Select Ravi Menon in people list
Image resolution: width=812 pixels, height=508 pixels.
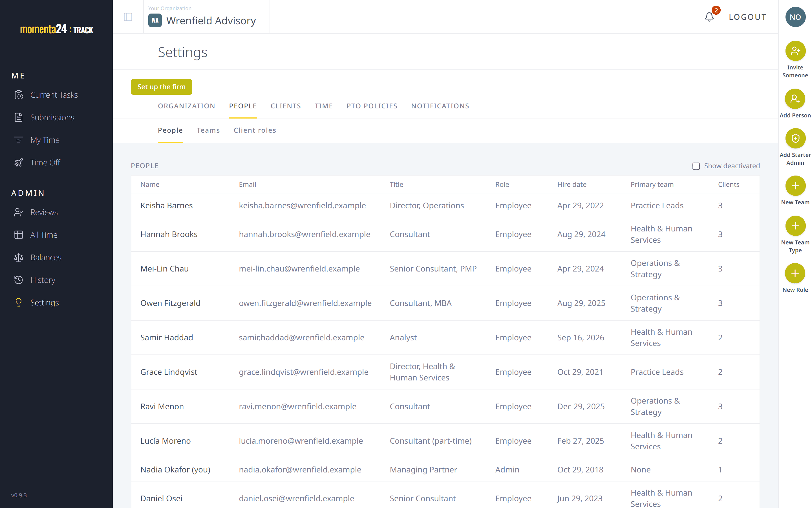click(162, 406)
